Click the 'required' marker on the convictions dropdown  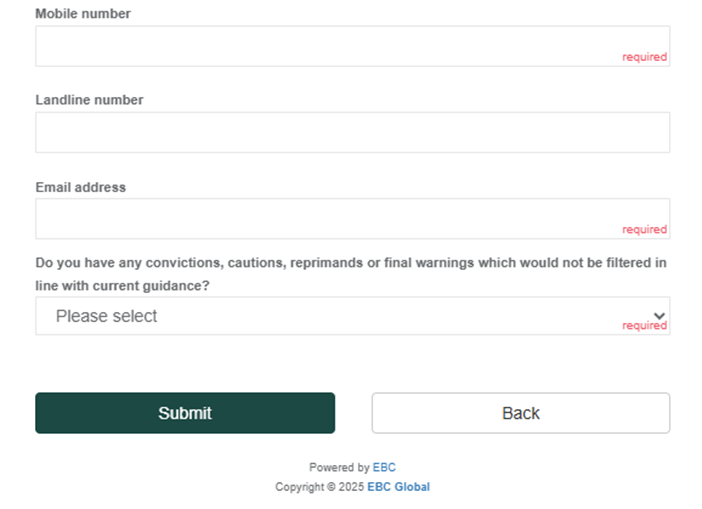tap(644, 326)
